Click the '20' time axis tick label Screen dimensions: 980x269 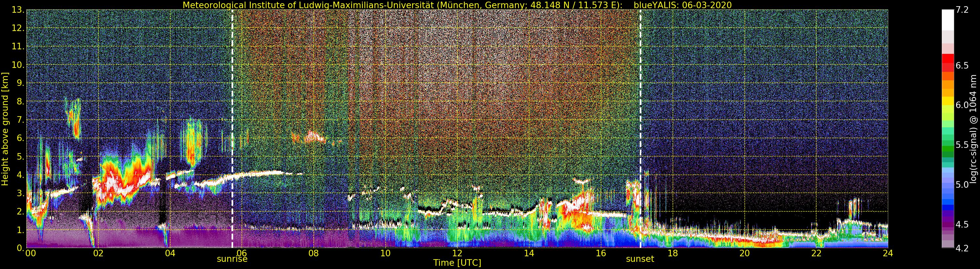point(744,253)
